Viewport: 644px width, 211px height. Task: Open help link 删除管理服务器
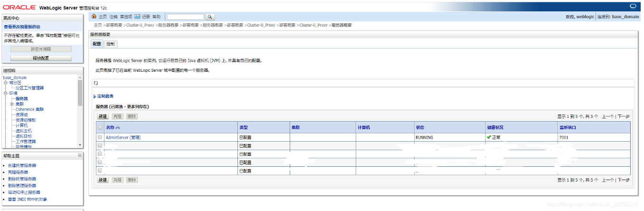point(22,185)
